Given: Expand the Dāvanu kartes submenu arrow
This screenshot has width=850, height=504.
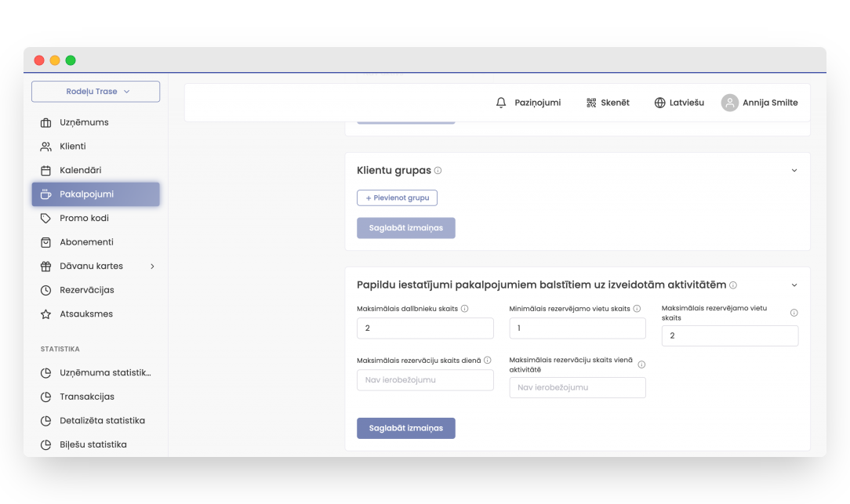Looking at the screenshot, I should (x=152, y=267).
